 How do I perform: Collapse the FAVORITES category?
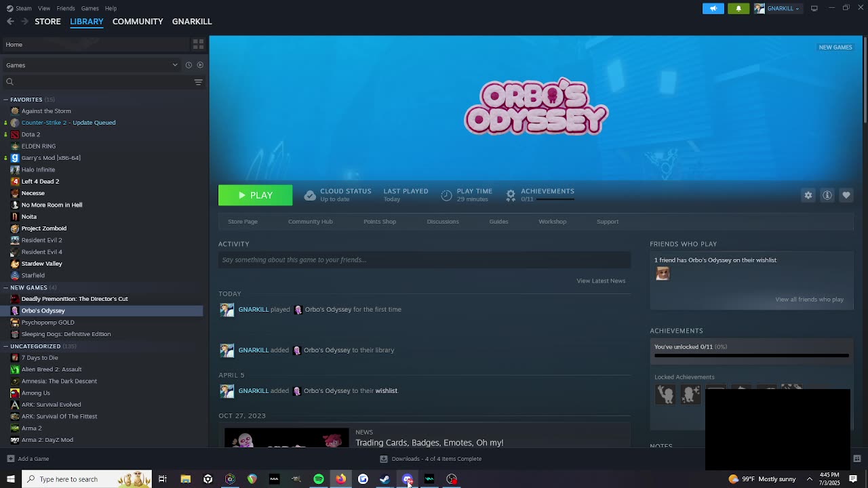(5, 100)
